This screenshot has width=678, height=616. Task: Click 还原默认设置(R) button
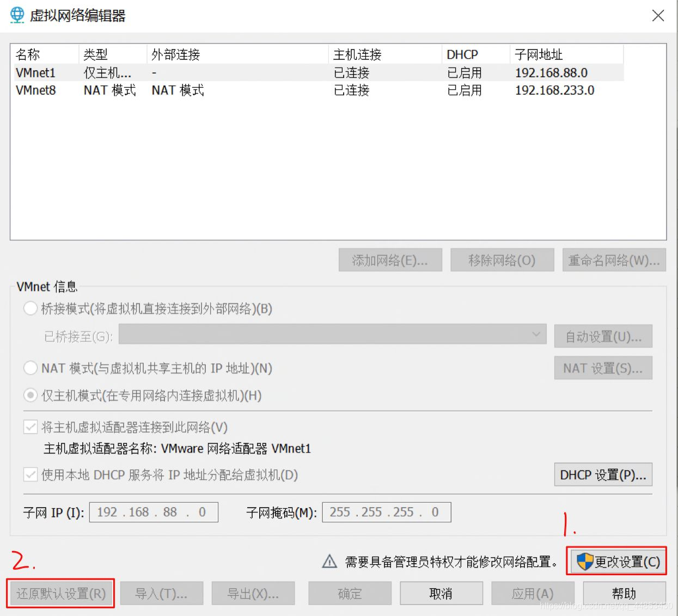[60, 593]
